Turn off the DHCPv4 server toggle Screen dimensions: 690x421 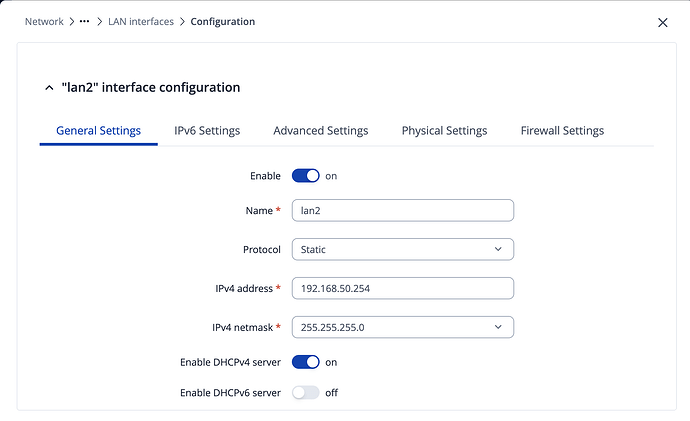click(305, 362)
